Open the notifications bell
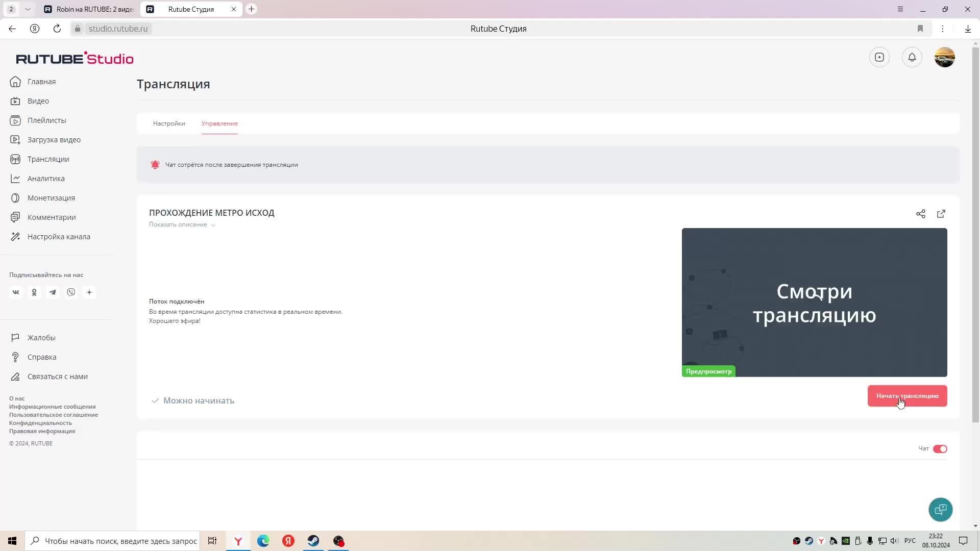The image size is (980, 551). 912,57
